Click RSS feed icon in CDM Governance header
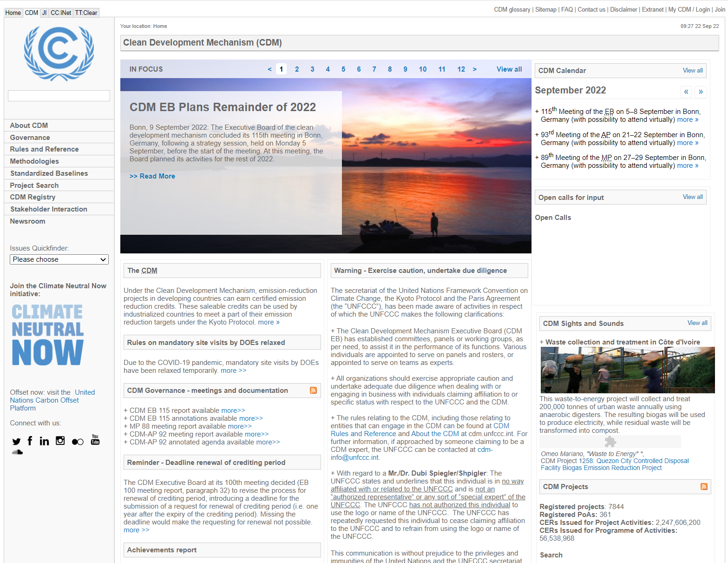Viewport: 728px width, 563px height. (x=313, y=391)
